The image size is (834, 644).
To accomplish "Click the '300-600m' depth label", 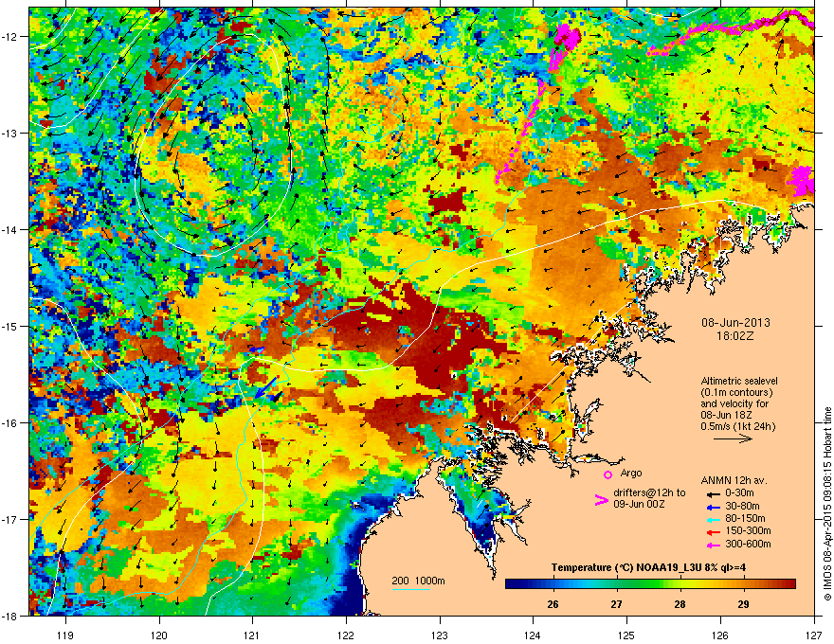I will 748,545.
